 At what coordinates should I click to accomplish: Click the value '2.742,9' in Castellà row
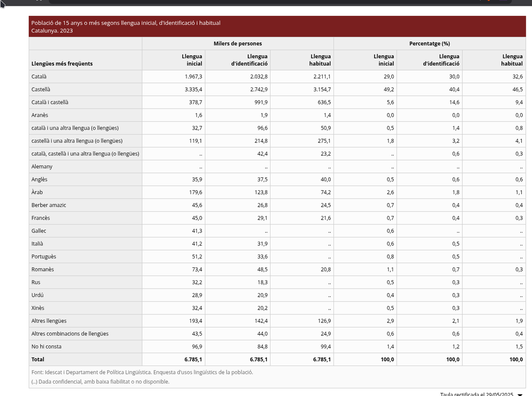tap(258, 90)
